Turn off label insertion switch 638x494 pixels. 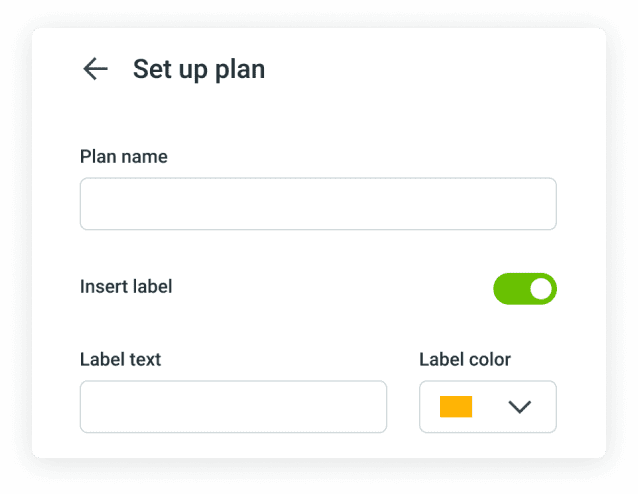click(524, 289)
